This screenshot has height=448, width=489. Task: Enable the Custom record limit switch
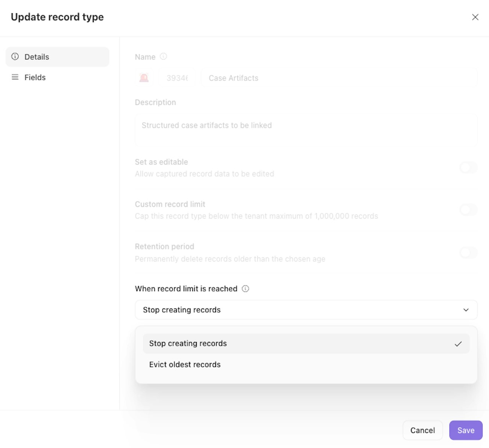coord(468,210)
